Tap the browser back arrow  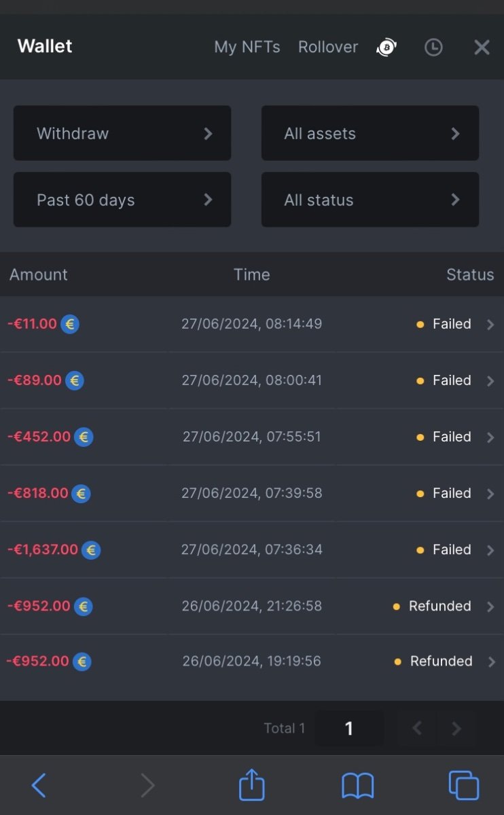coord(39,785)
